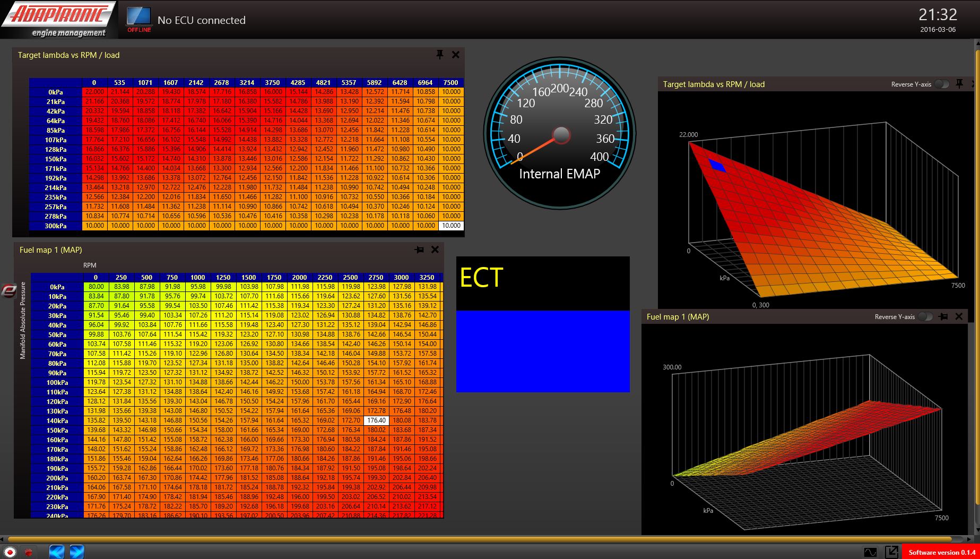
Task: Click the blue forward arrow button
Action: (x=77, y=552)
